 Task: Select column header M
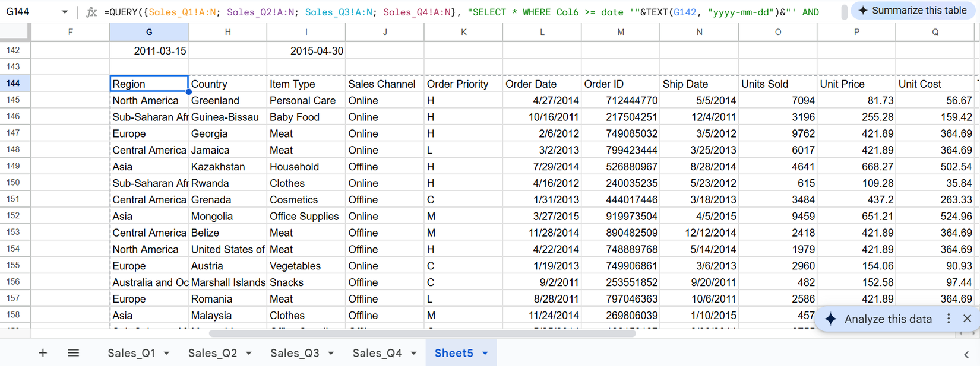620,32
